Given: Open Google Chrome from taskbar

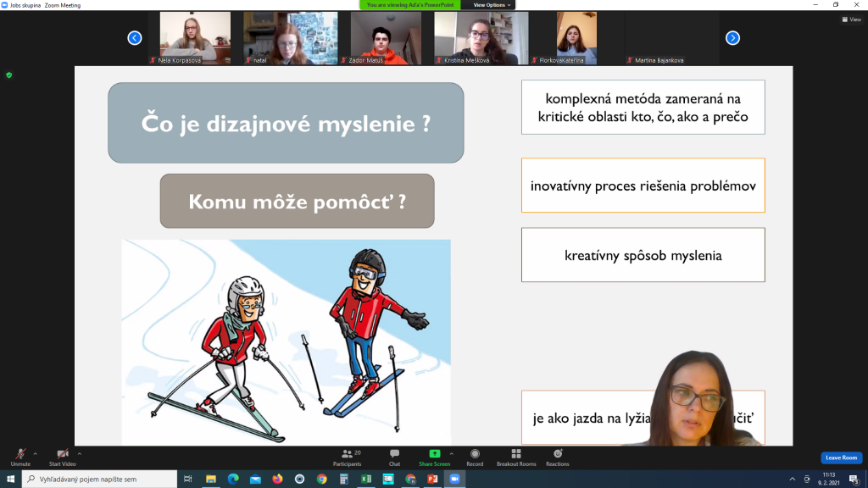Looking at the screenshot, I should coord(321,479).
